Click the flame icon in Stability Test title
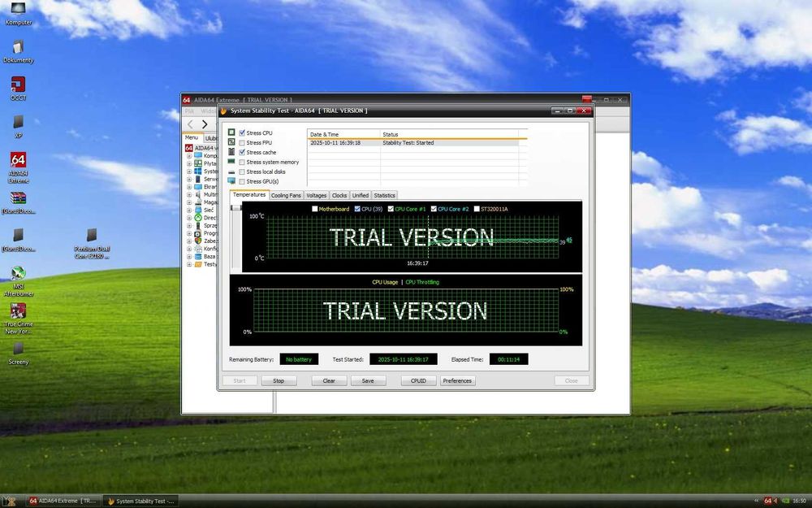812x508 pixels. [x=224, y=111]
